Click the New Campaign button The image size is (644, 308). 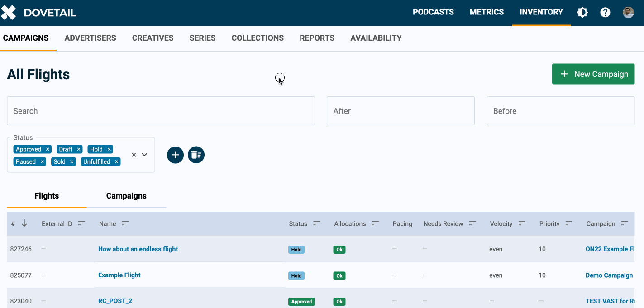point(593,74)
